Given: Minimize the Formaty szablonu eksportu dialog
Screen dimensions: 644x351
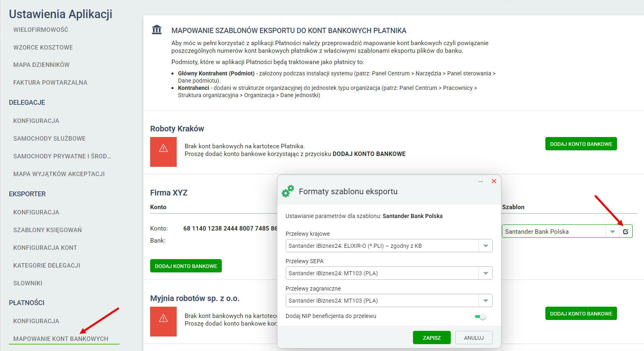Looking at the screenshot, I should 481,182.
